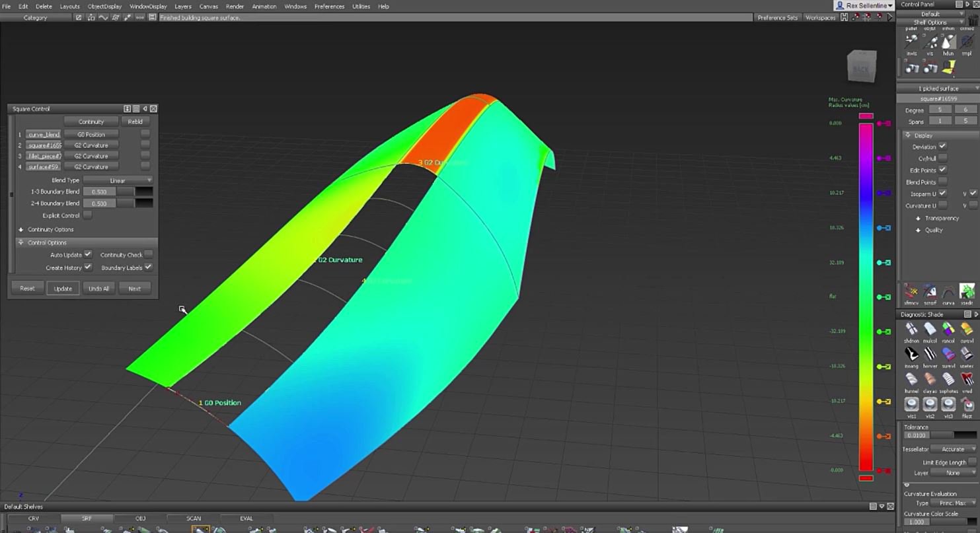Viewport: 980px width, 533px height.
Task: Open the File menu
Action: 7,7
